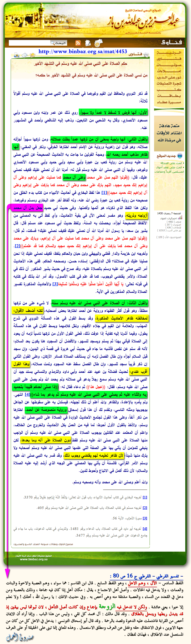The height and width of the screenshot is (644, 191).
Task: Click the fatwa title حكم الصلاة على النبي
Action: 81,64
